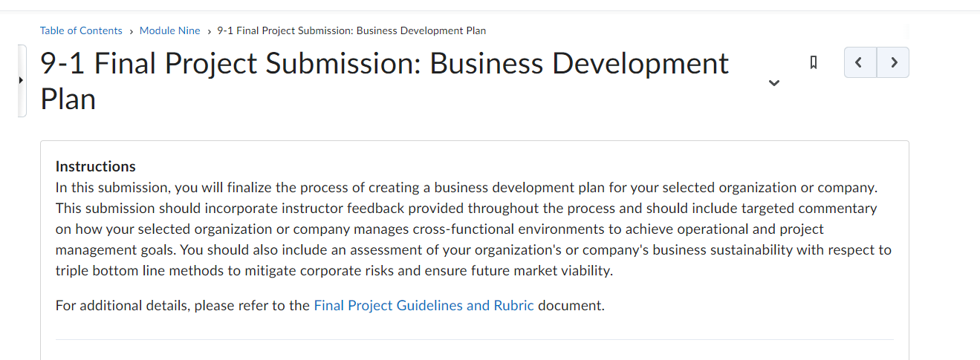Click the page title heading
This screenshot has height=360, width=980.
point(384,81)
